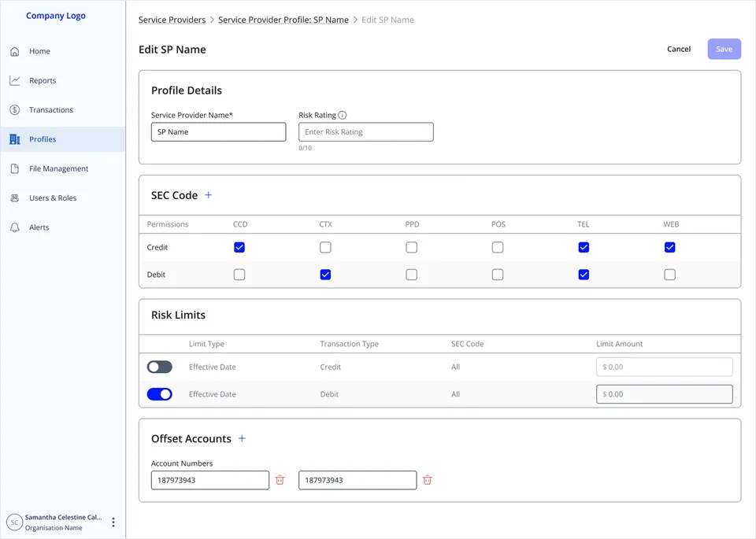
Task: Click the Reports chart icon
Action: (15, 80)
